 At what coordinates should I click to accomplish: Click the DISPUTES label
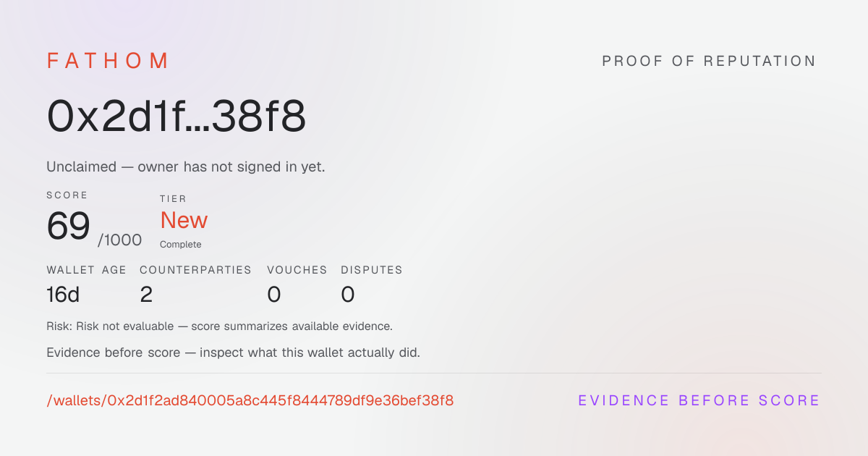(372, 270)
